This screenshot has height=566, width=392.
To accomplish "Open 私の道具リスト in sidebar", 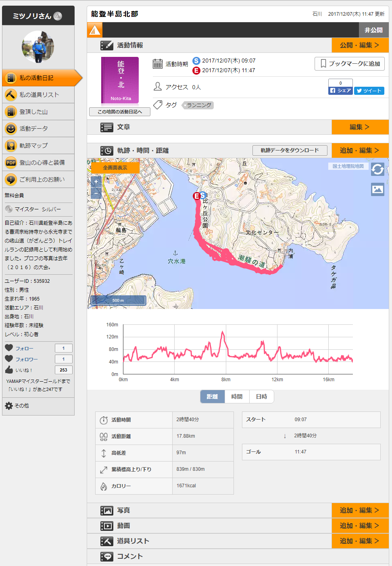I will [x=39, y=95].
